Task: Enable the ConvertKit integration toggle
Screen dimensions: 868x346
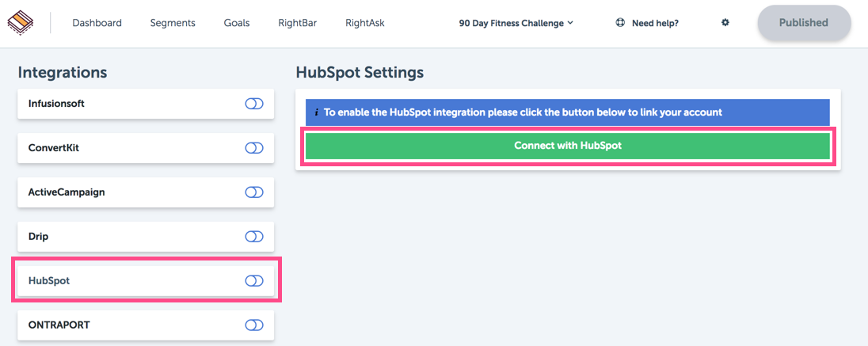Action: click(254, 148)
